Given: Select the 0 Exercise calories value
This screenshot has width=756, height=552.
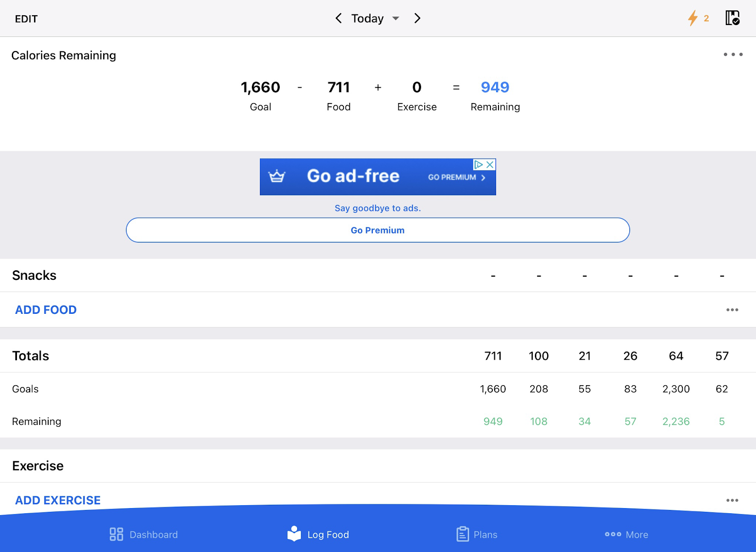Looking at the screenshot, I should pyautogui.click(x=417, y=87).
